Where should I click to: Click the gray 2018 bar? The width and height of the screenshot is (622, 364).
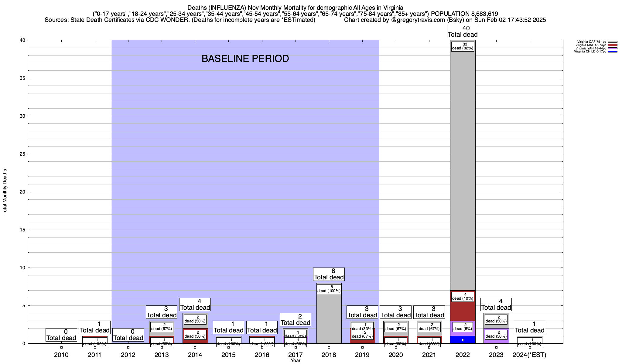pos(329,318)
